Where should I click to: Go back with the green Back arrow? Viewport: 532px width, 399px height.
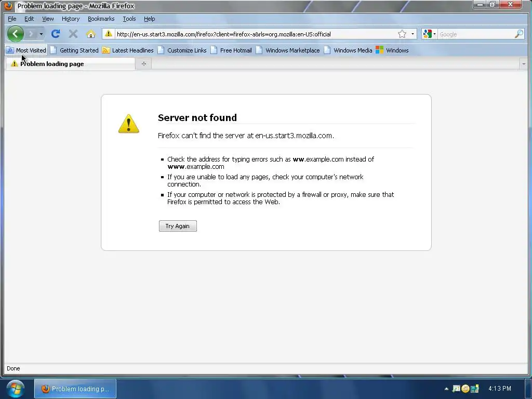click(15, 34)
